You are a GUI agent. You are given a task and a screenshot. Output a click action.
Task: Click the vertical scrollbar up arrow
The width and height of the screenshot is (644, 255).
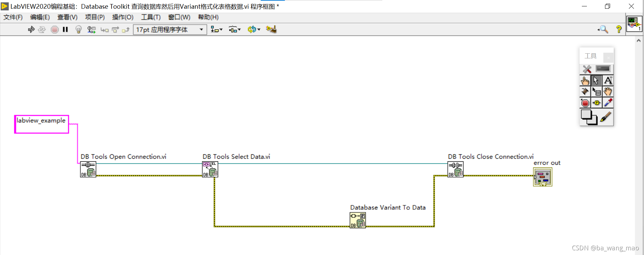pos(639,41)
